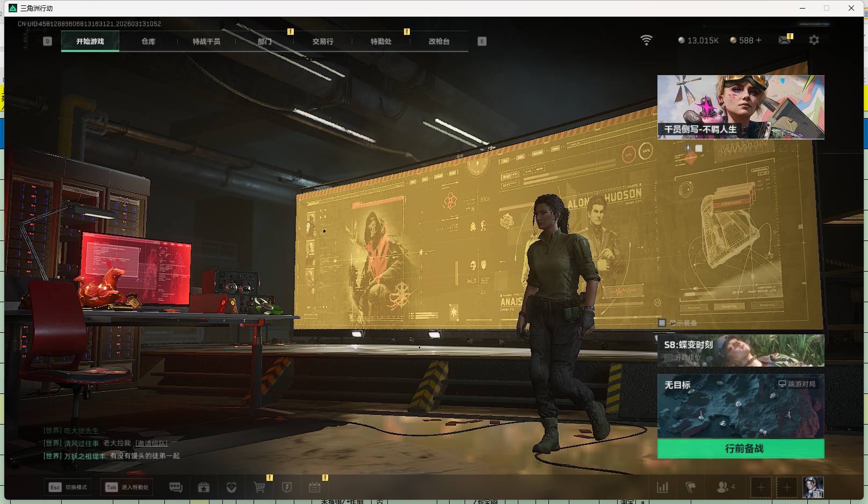868x504 pixels.
Task: Minimize the 三角洲行动 window
Action: pos(802,8)
